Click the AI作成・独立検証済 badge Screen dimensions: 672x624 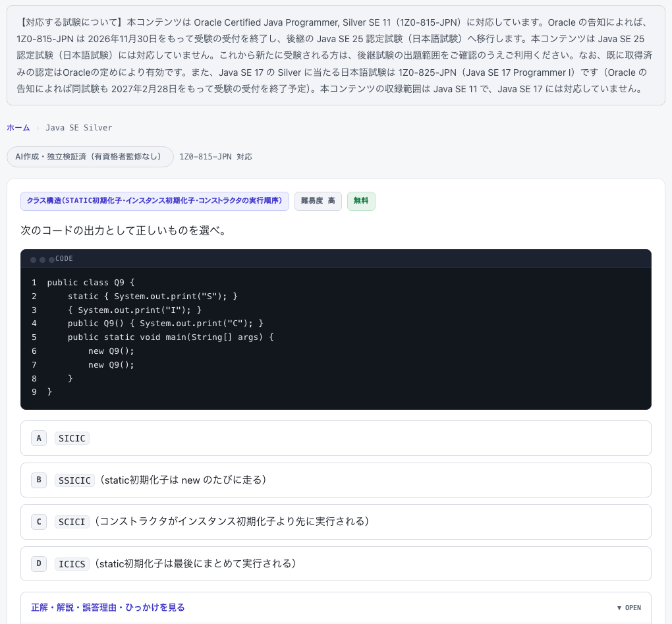pyautogui.click(x=90, y=157)
